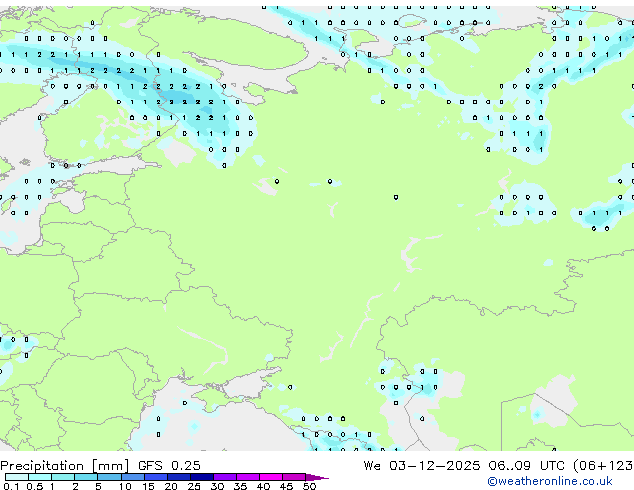Click the legend's over-50 arrow tip
634x490 pixels.
click(x=317, y=477)
